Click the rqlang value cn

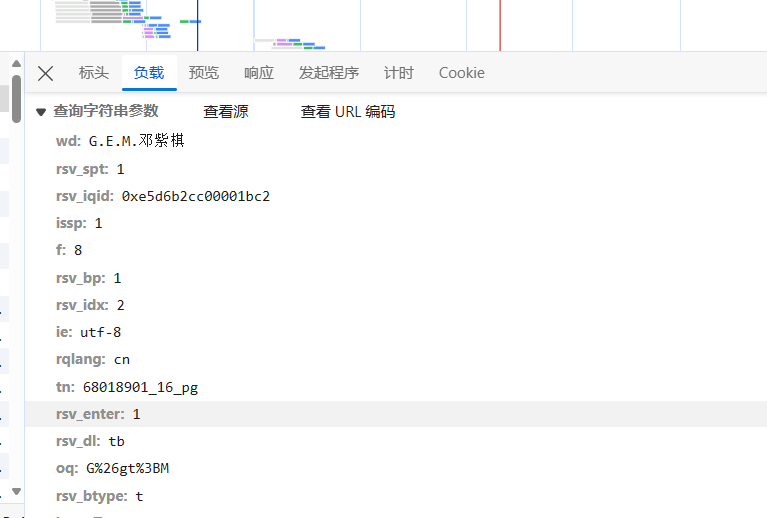tap(122, 360)
